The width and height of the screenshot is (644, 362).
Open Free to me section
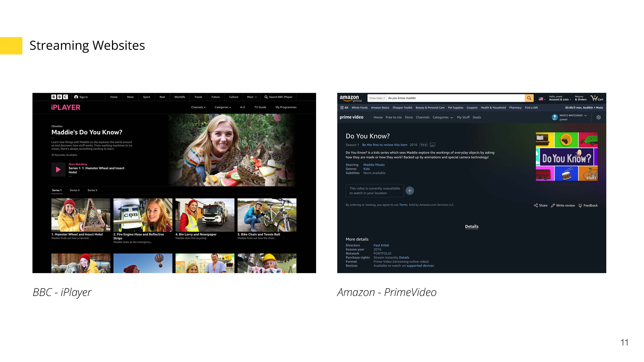tap(393, 117)
